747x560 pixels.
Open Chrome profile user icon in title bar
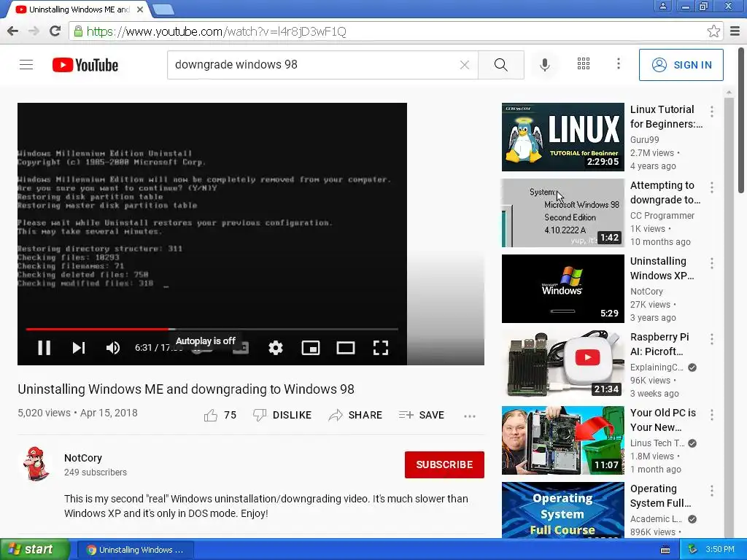click(x=662, y=6)
